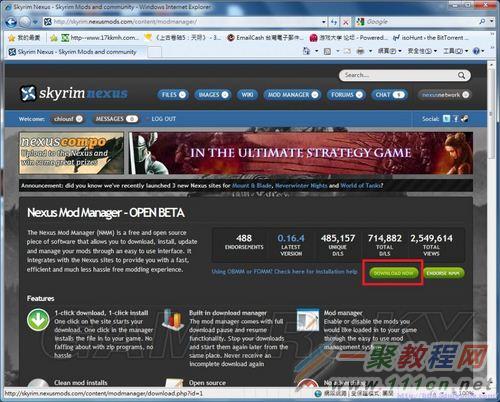Click the RSS feeds toolbar icon

[327, 51]
